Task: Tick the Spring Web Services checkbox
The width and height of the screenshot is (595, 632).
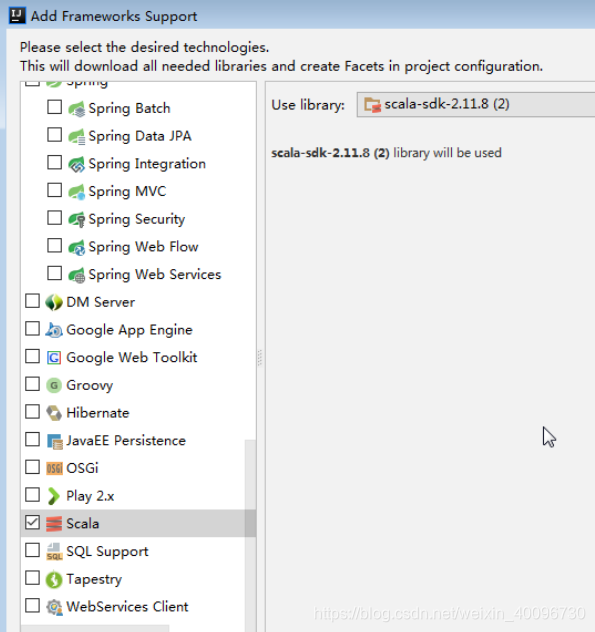Action: coord(54,273)
